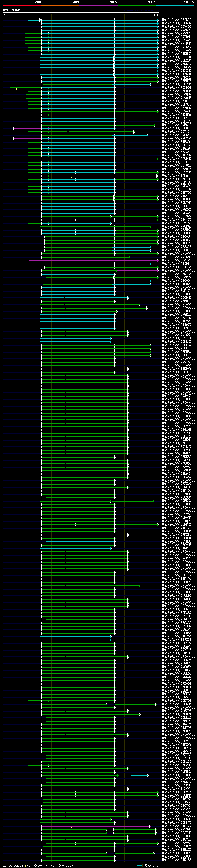Select the UniRef100_A2I3Z2 label
The image size is (197, 868).
pos(177,216)
